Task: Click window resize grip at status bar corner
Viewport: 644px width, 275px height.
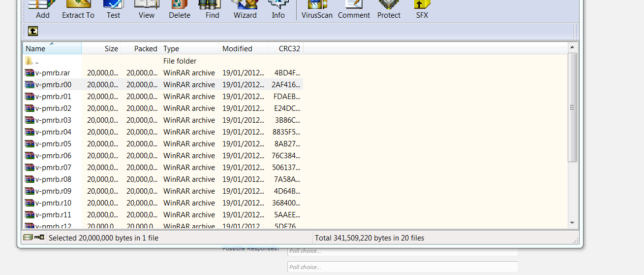Action: coord(575,240)
